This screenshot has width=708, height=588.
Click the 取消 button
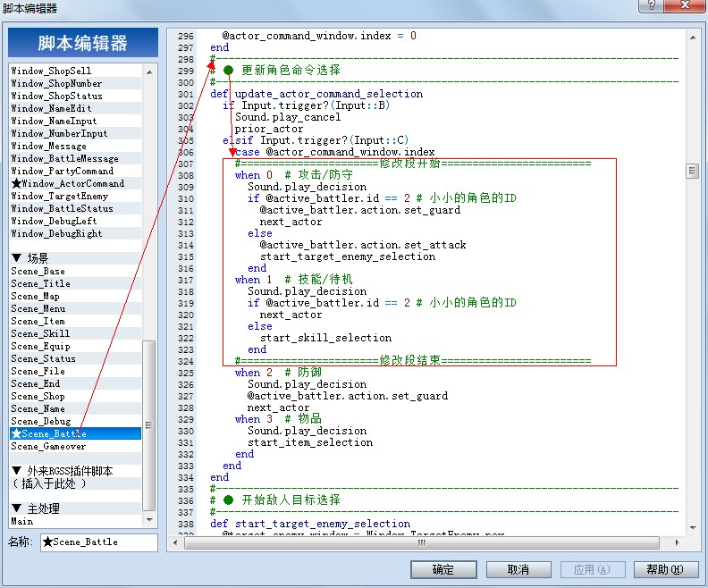[518, 569]
